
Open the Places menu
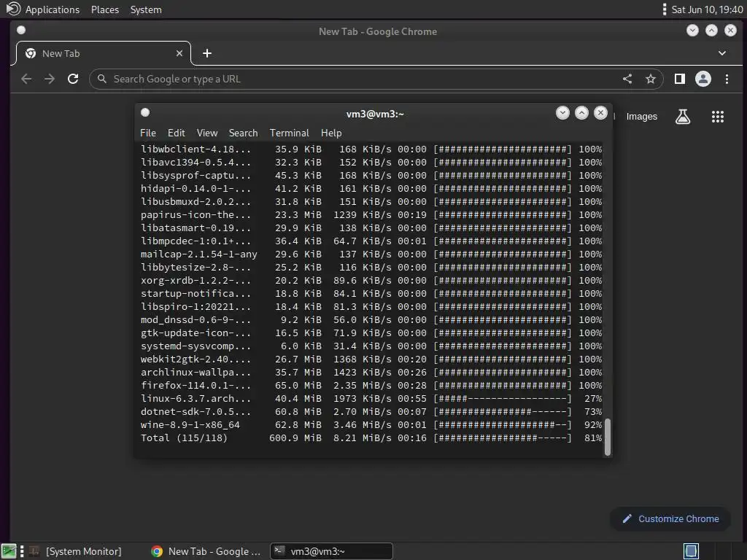[105, 9]
